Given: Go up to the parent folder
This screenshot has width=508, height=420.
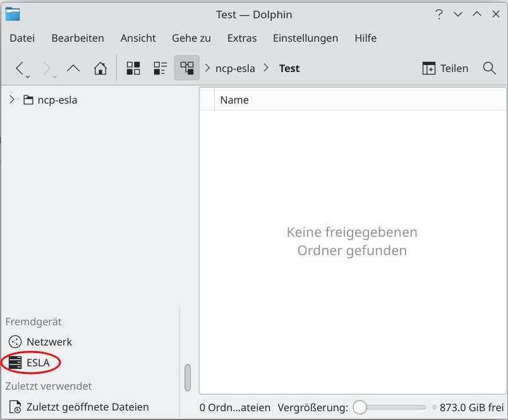Looking at the screenshot, I should tap(73, 68).
